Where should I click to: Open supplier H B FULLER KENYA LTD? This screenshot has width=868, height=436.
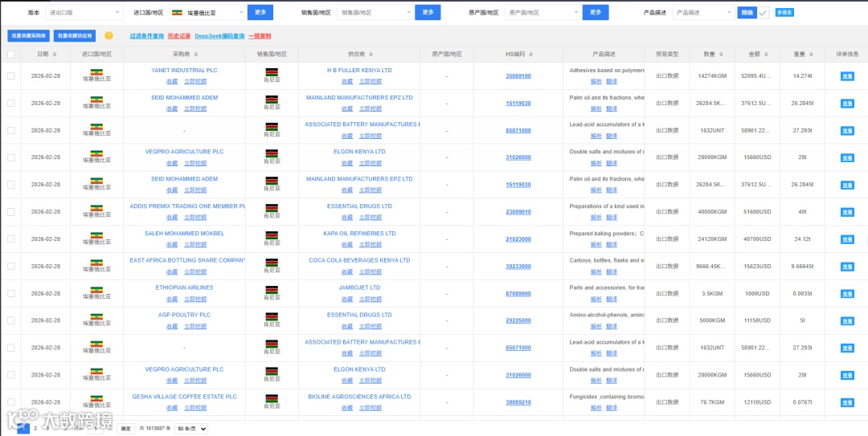[359, 71]
